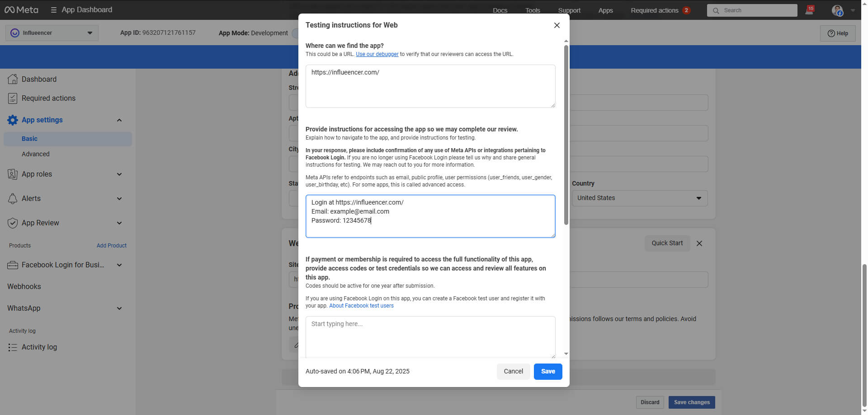868x415 pixels.
Task: Click the Influeencer app icon
Action: click(15, 33)
